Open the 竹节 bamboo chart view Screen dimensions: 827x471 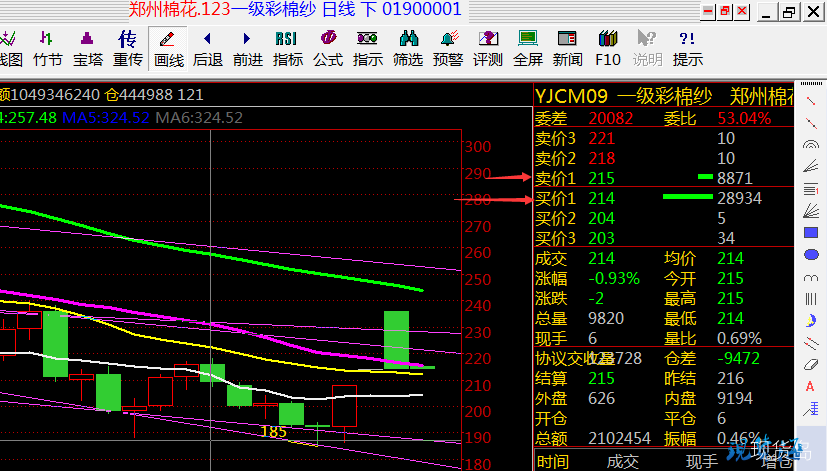pos(47,47)
